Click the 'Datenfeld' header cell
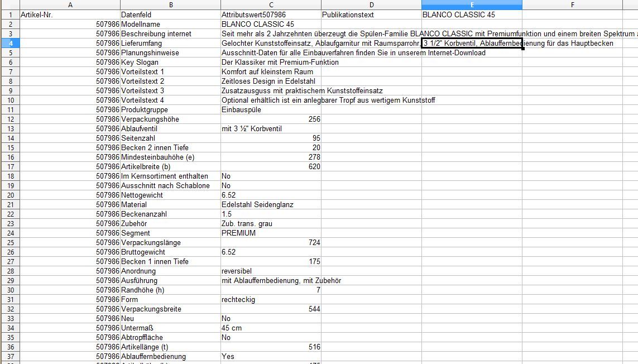The height and width of the screenshot is (364, 638). coord(170,15)
